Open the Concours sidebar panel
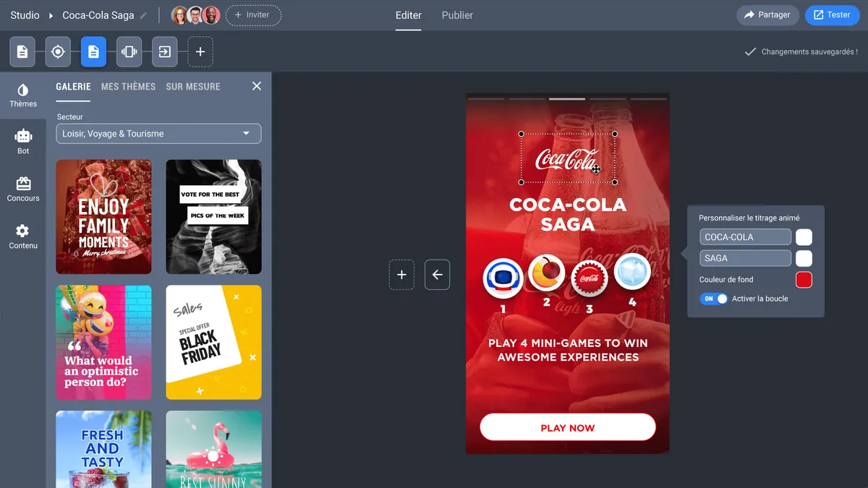 pos(23,189)
